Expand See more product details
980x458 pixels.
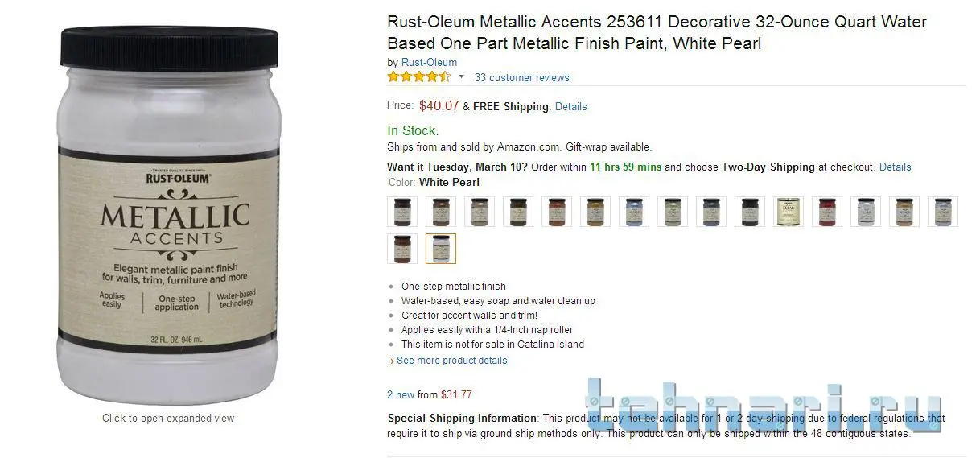pyautogui.click(x=451, y=361)
